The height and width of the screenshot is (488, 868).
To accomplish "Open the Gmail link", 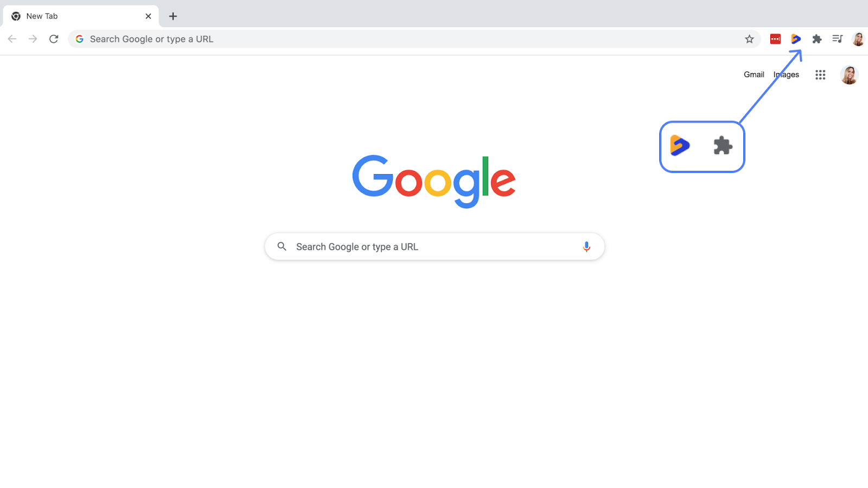I will [x=754, y=75].
